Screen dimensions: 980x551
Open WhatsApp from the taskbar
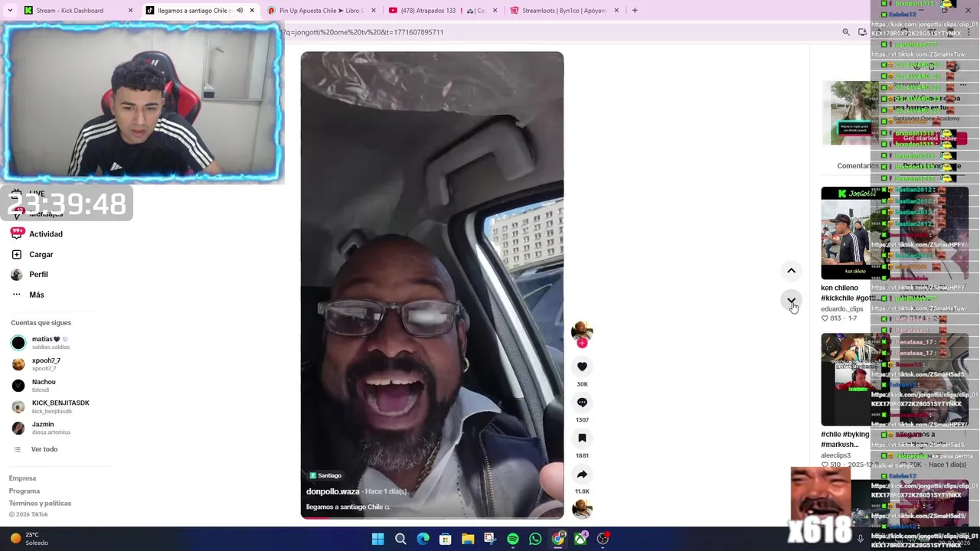(535, 540)
